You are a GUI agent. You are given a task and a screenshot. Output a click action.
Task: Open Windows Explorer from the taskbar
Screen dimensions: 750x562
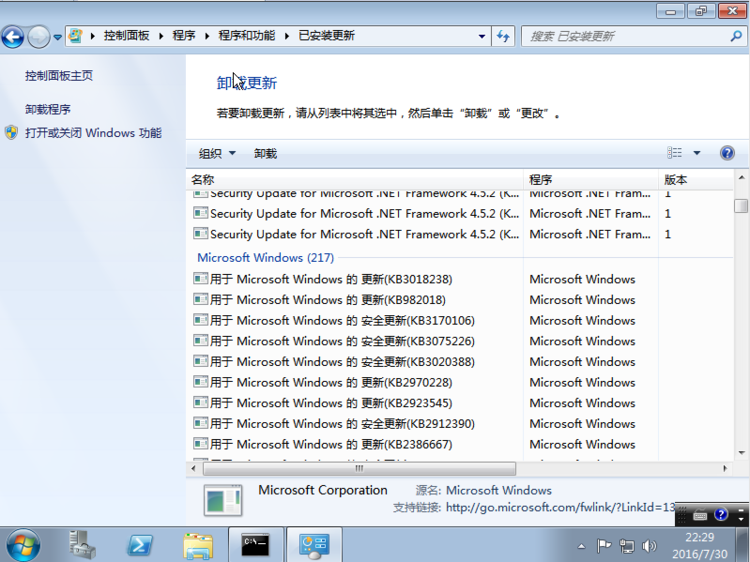[198, 545]
